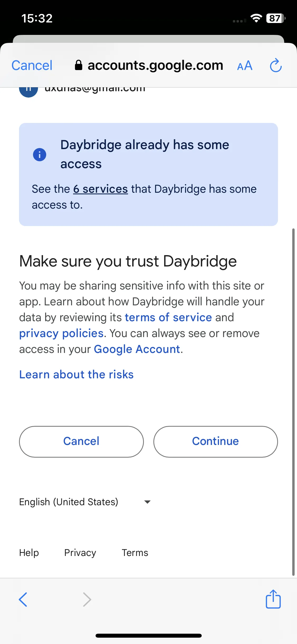This screenshot has width=297, height=644.
Task: Tap the reload page icon
Action: pyautogui.click(x=276, y=65)
